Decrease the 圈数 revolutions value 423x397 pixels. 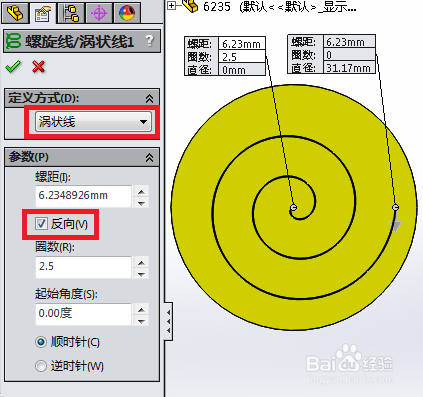click(141, 274)
